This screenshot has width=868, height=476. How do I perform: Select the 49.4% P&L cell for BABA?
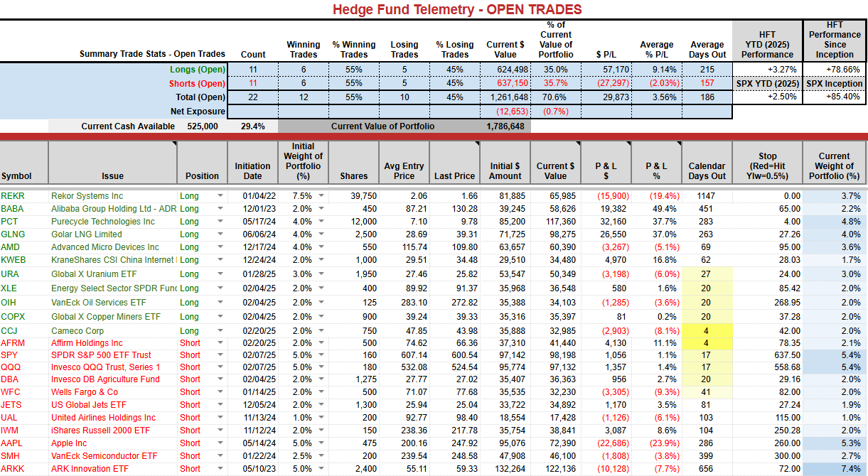click(656, 209)
